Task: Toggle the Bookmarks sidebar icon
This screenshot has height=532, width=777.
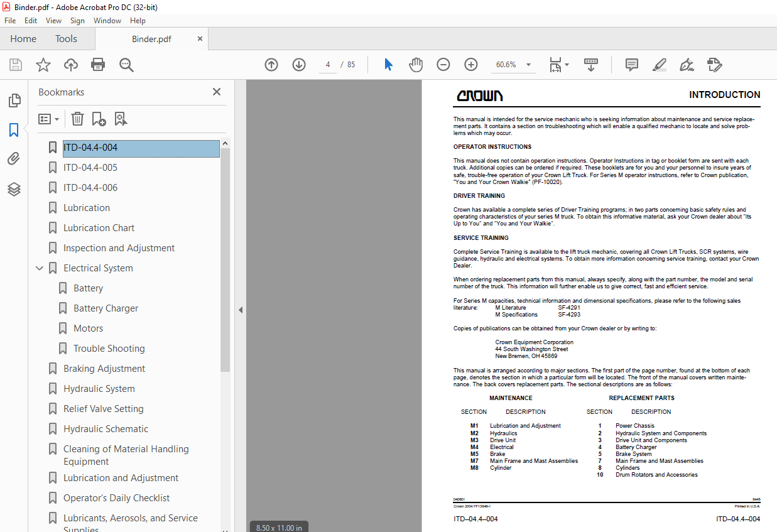Action: click(14, 130)
